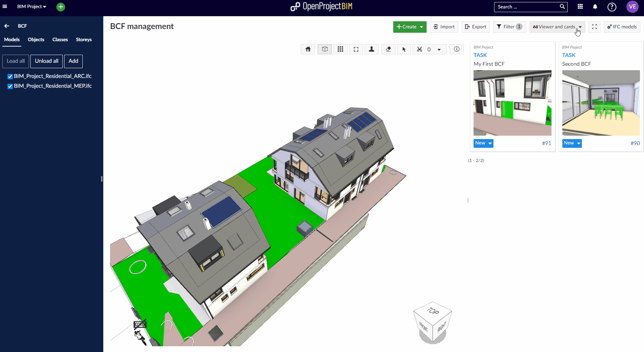The height and width of the screenshot is (352, 644).
Task: Open the viewer info icon
Action: [457, 49]
